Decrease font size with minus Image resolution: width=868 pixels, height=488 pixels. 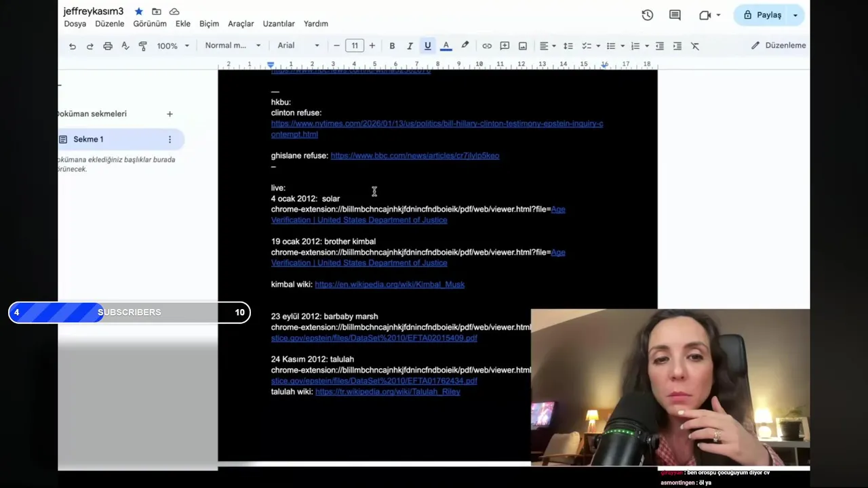pos(337,45)
